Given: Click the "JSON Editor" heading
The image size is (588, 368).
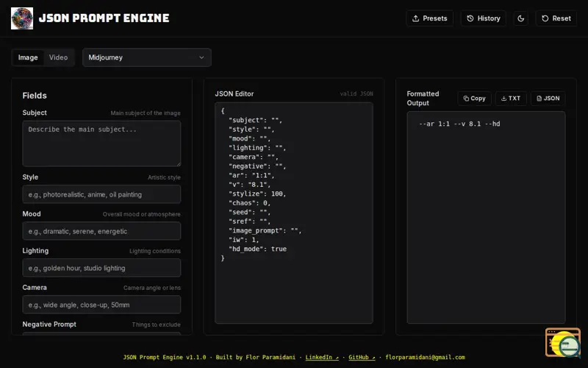Looking at the screenshot, I should pos(234,94).
